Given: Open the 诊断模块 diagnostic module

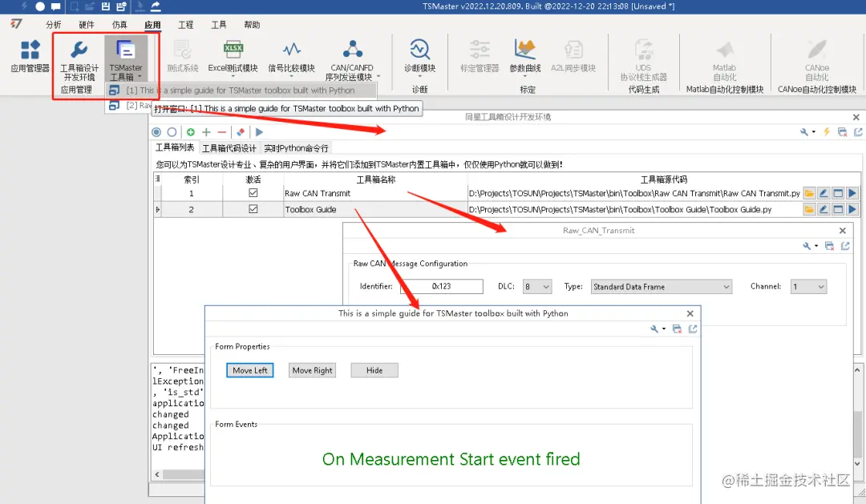Looking at the screenshot, I should pos(419,56).
